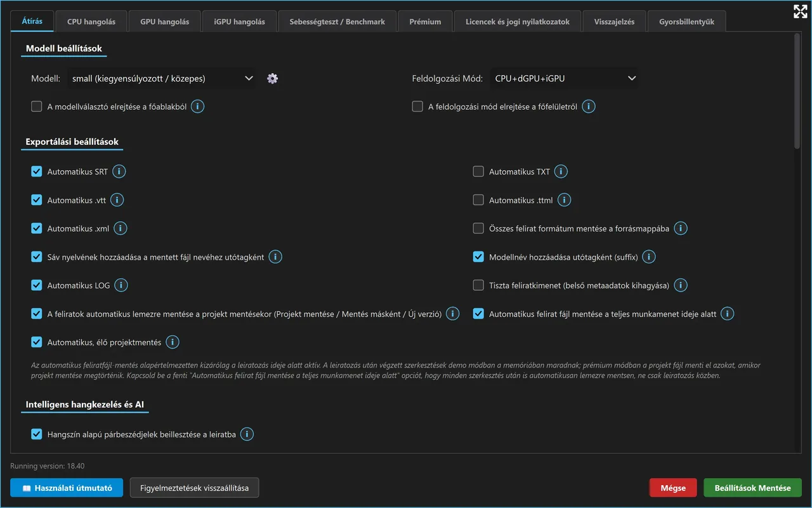The image size is (812, 508).
Task: Click the Running version: 18.40 text
Action: pyautogui.click(x=48, y=466)
